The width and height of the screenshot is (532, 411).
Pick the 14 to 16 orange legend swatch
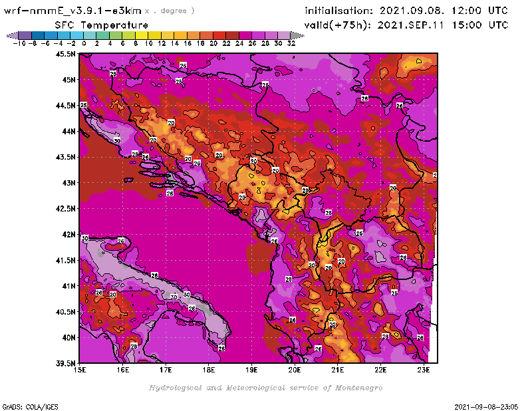[x=180, y=35]
